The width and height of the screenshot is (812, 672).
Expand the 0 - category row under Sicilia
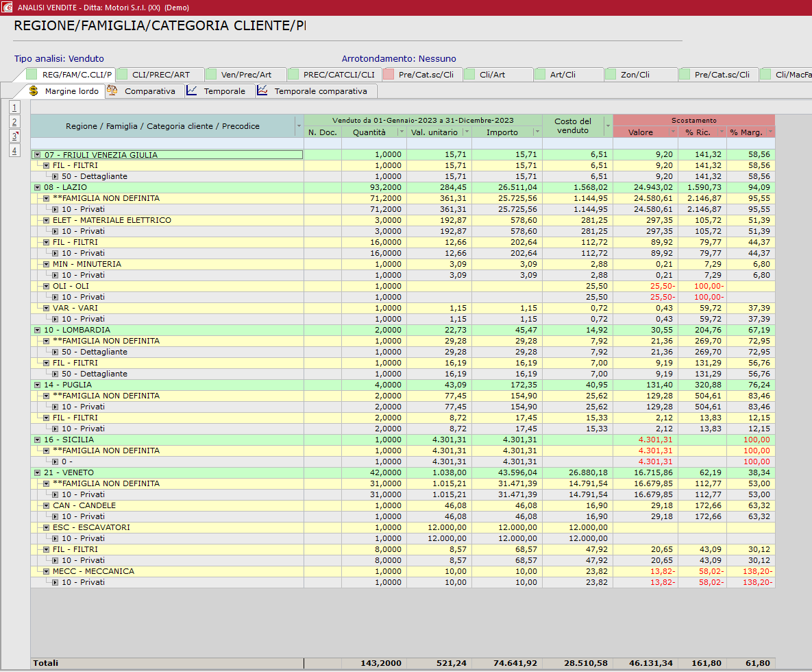(56, 461)
